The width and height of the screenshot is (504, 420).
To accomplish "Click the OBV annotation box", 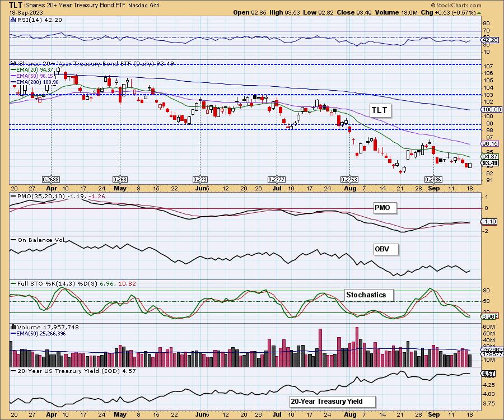I will [386, 249].
